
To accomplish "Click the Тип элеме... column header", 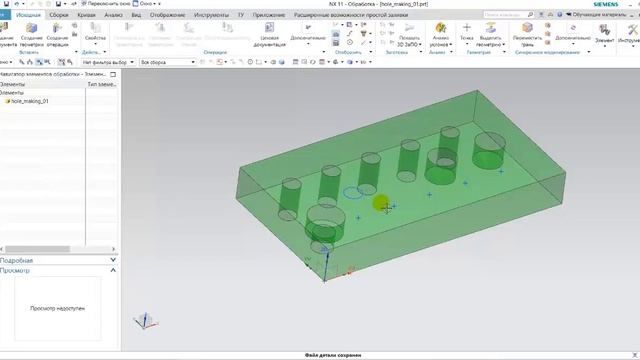I will [x=102, y=84].
